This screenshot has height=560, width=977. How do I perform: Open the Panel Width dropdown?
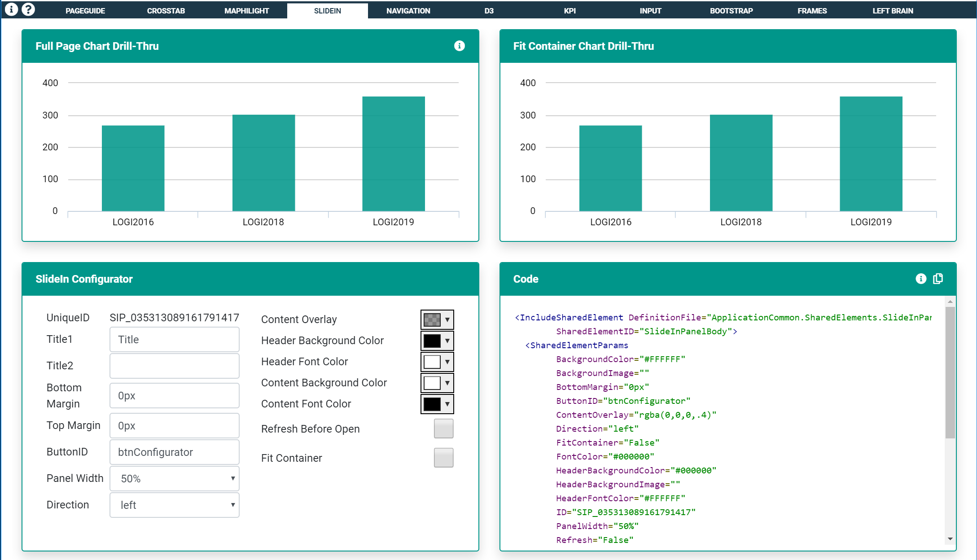pos(175,478)
